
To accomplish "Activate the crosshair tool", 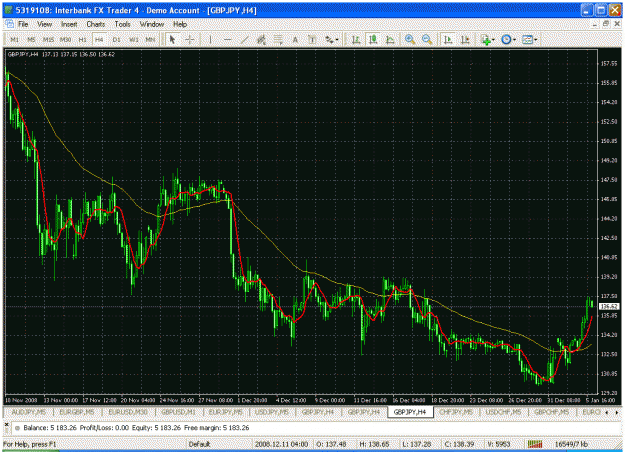I will [190, 39].
